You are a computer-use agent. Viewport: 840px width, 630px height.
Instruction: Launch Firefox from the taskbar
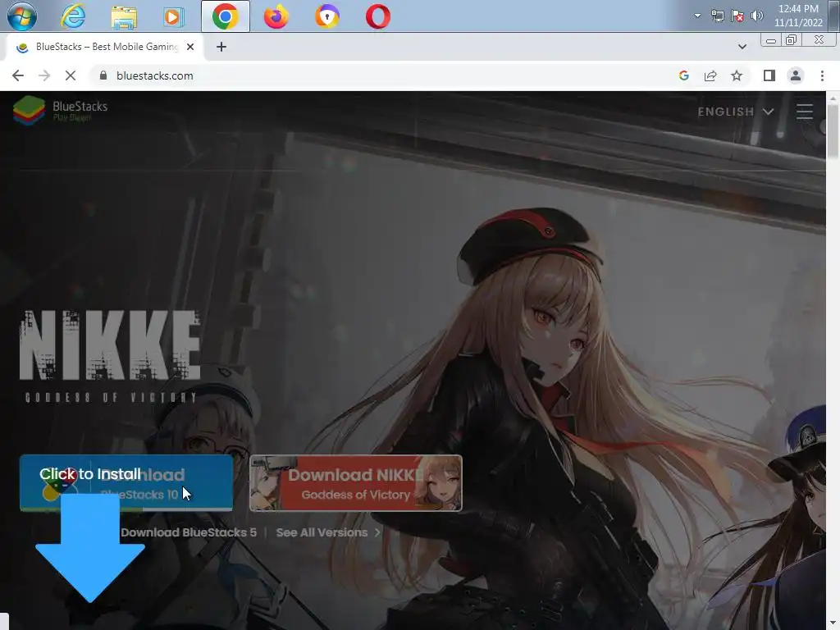tap(276, 16)
